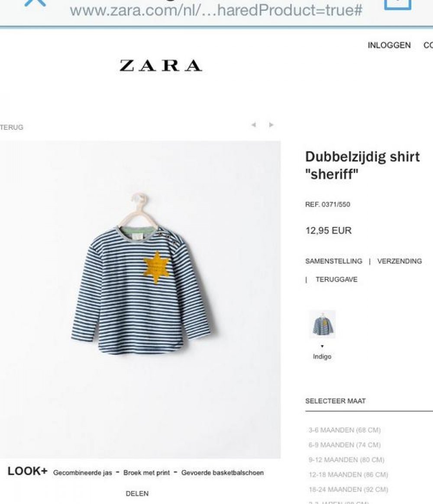Choose size 12-18 MAANDEN (86 CM)
Screen dimensions: 433x504
(349, 475)
